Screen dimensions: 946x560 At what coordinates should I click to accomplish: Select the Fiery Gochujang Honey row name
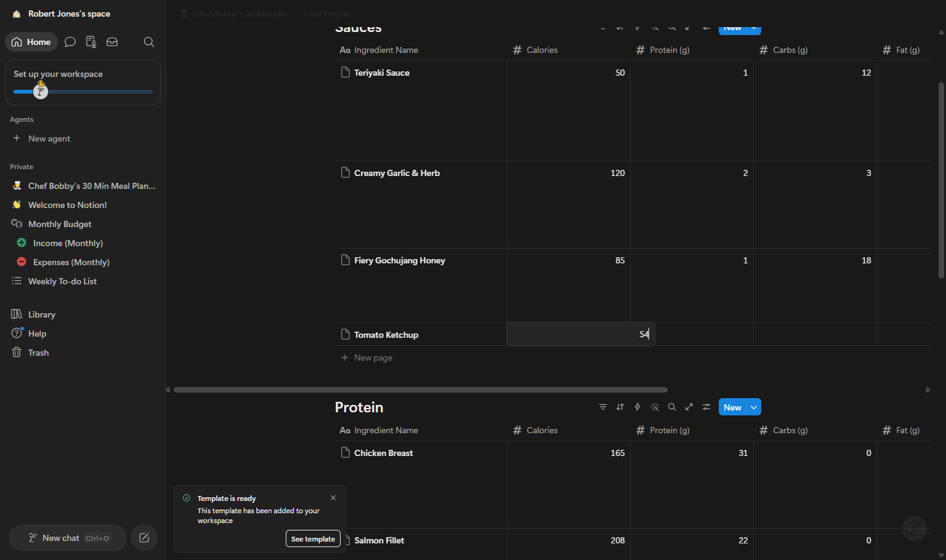point(400,260)
